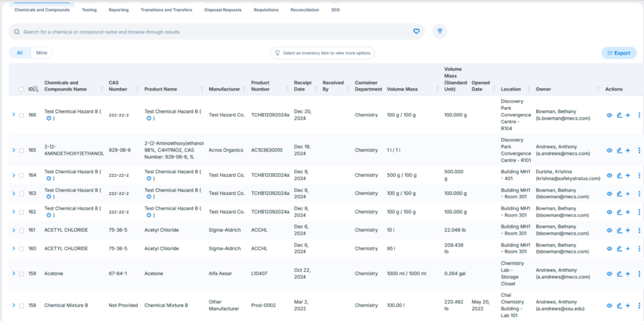Expand row 165 details chevron
644x321 pixels.
pyautogui.click(x=14, y=150)
